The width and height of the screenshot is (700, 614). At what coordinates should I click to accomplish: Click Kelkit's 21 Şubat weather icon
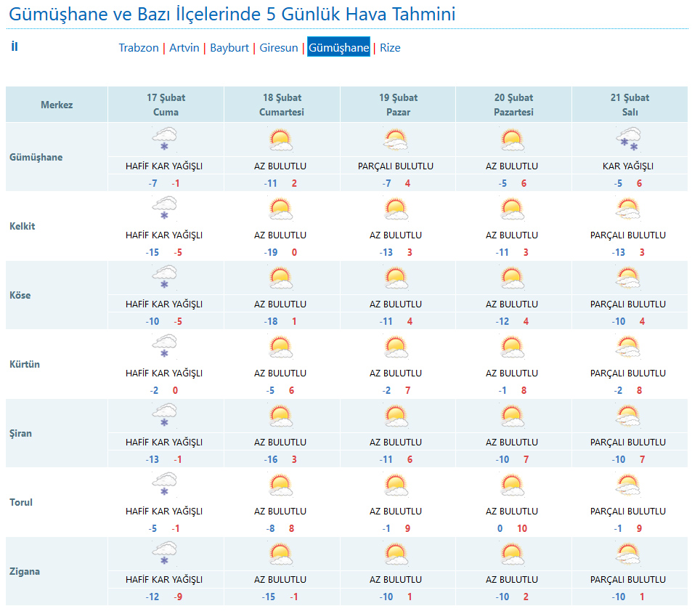coord(629,209)
